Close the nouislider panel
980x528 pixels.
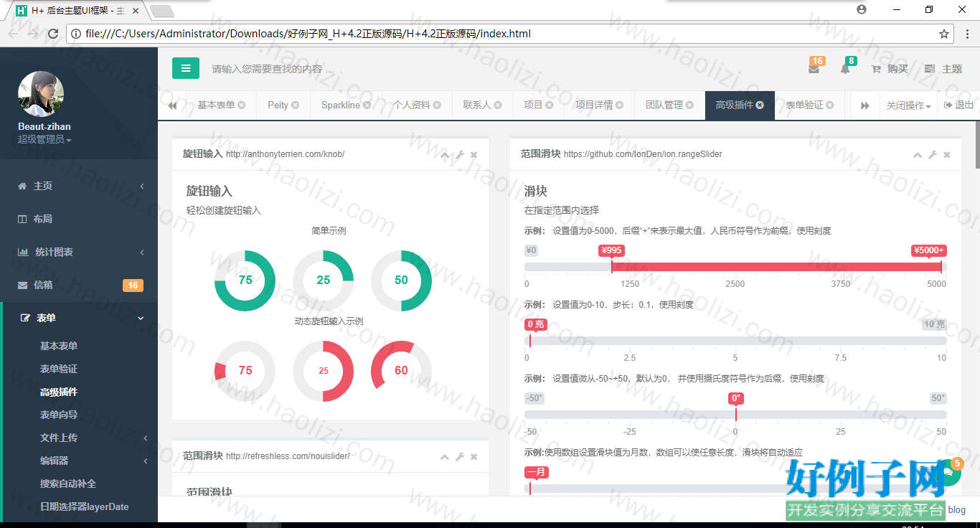click(473, 457)
